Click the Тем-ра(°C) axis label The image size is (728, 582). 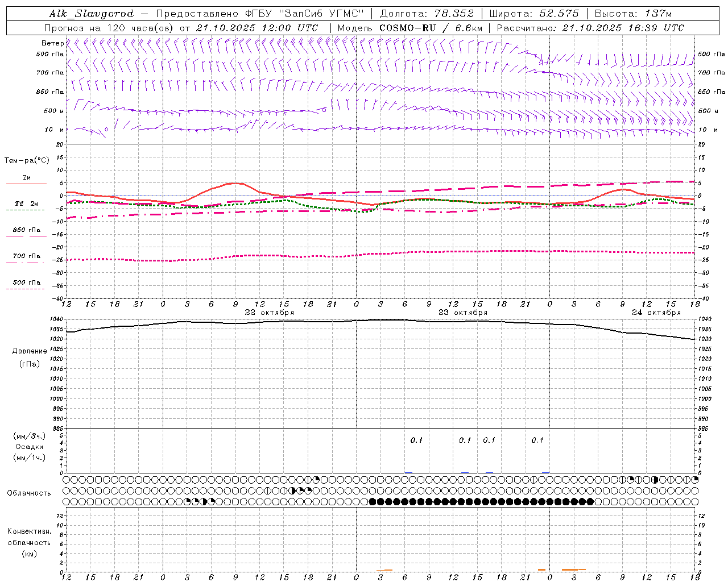coord(27,161)
